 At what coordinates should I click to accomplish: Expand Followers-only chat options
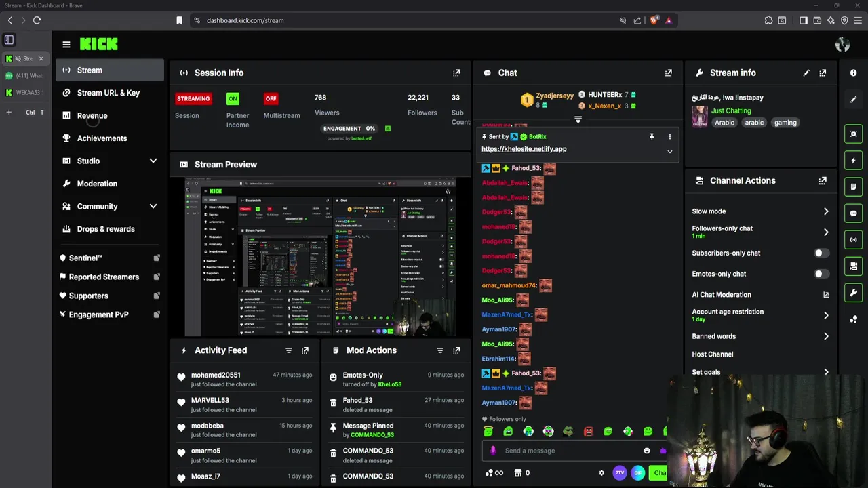[x=826, y=232]
